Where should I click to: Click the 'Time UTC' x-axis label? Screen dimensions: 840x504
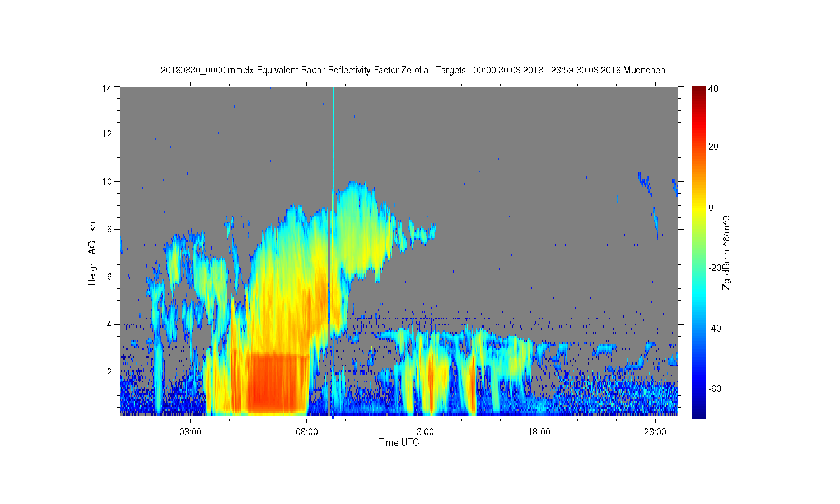pos(399,442)
